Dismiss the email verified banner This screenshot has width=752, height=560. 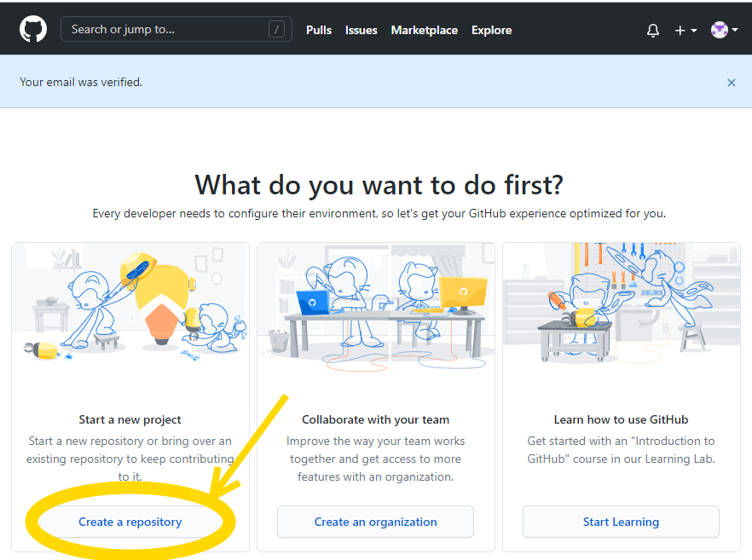(x=731, y=83)
